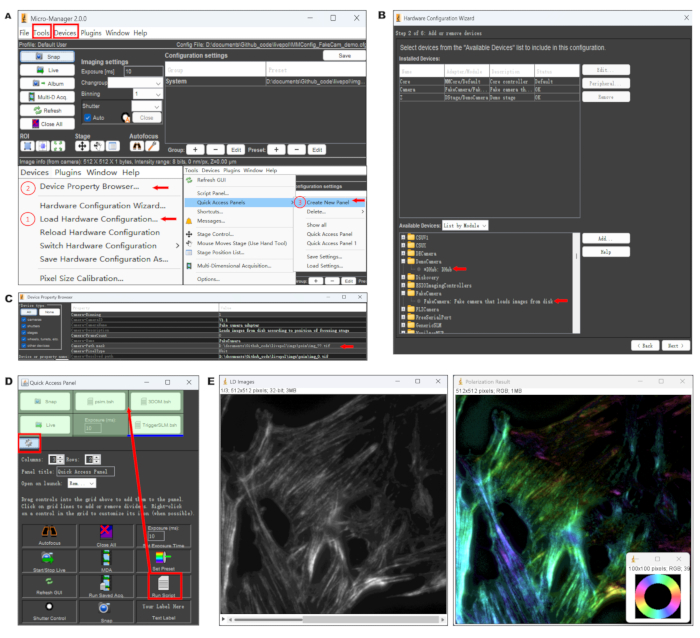
Task: Click the center quad ROI icon
Action: [x=42, y=146]
